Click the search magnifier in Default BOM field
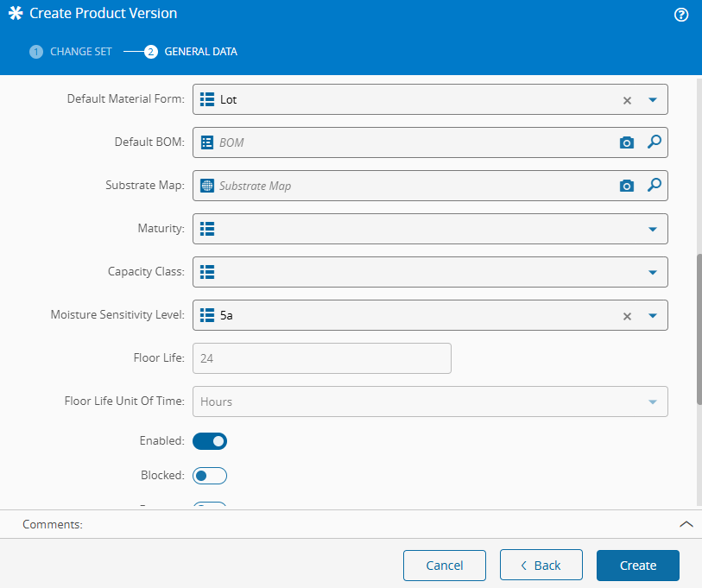The width and height of the screenshot is (702, 588). pos(654,142)
